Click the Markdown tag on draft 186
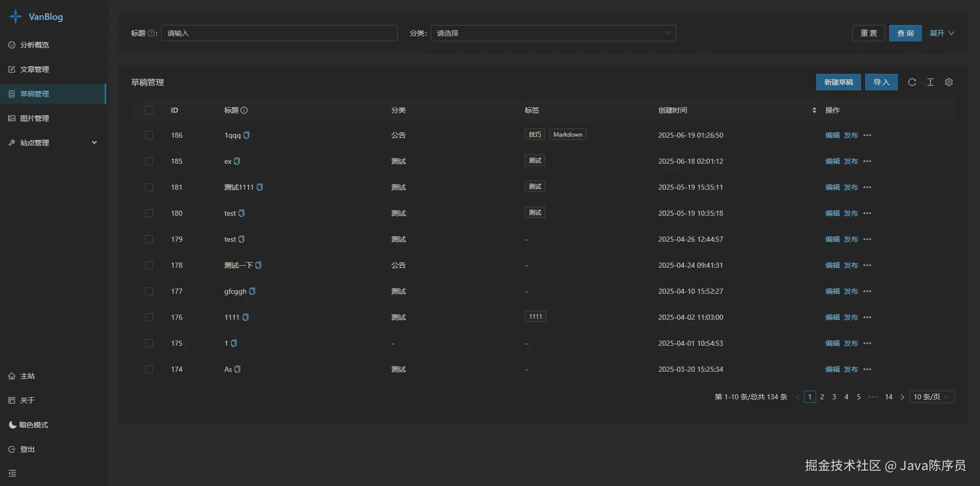Viewport: 980px width, 486px height. [568, 135]
